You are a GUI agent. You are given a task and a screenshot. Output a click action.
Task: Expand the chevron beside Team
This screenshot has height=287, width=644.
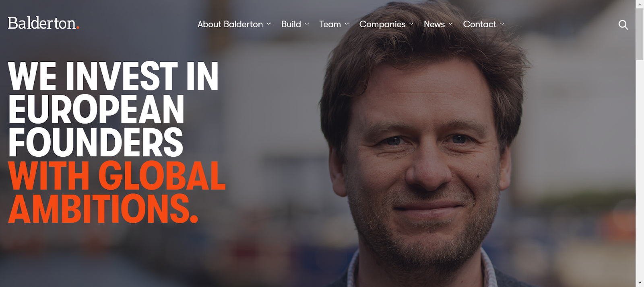(347, 24)
